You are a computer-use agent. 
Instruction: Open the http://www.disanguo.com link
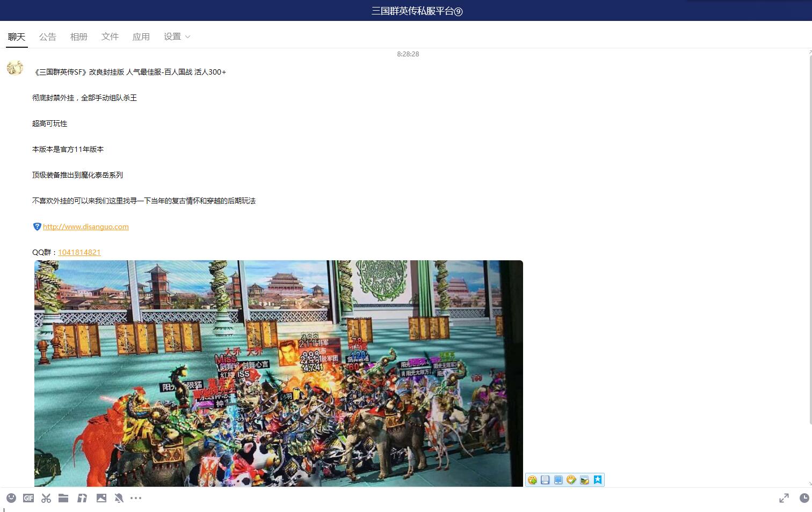point(86,226)
